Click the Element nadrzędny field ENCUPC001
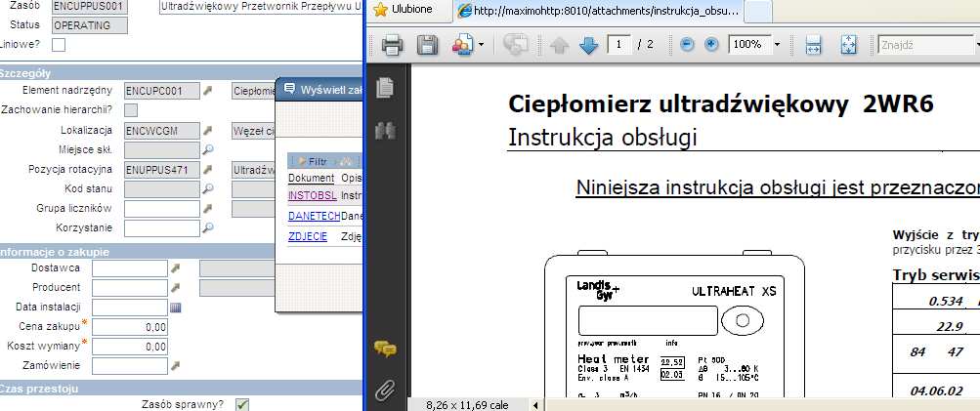Image resolution: width=980 pixels, height=411 pixels. coord(162,91)
